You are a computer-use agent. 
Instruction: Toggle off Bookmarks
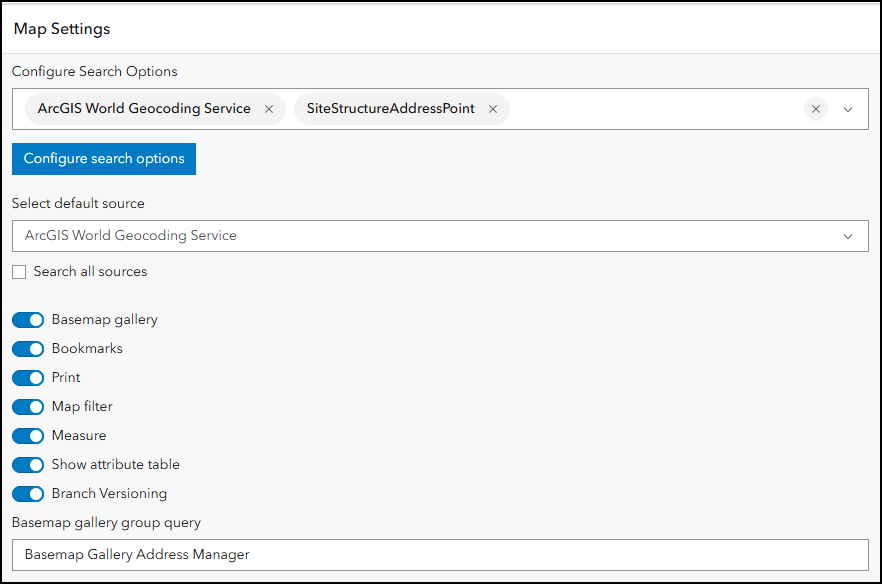coord(28,349)
